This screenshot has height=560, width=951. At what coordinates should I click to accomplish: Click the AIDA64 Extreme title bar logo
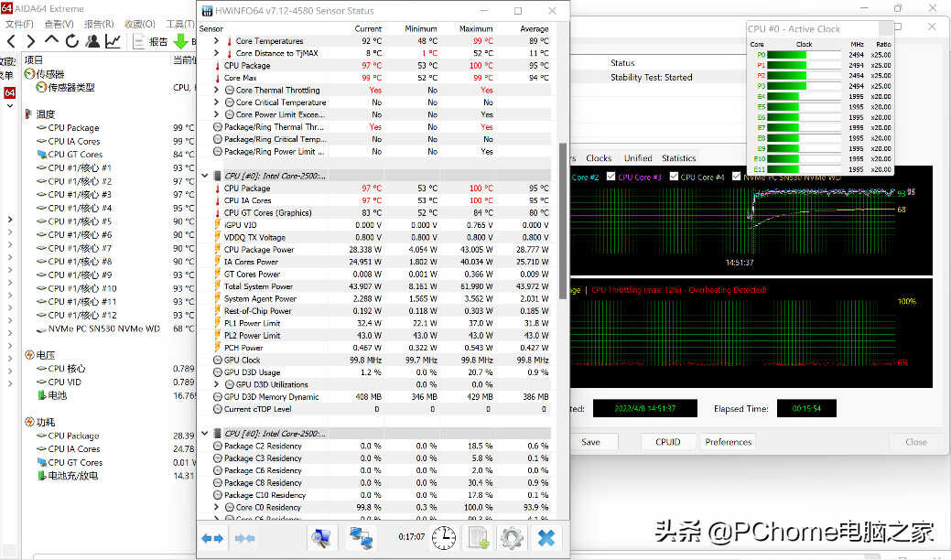6,8
